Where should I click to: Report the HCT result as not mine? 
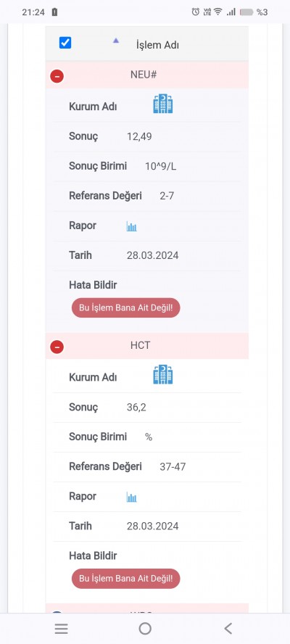coord(125,579)
